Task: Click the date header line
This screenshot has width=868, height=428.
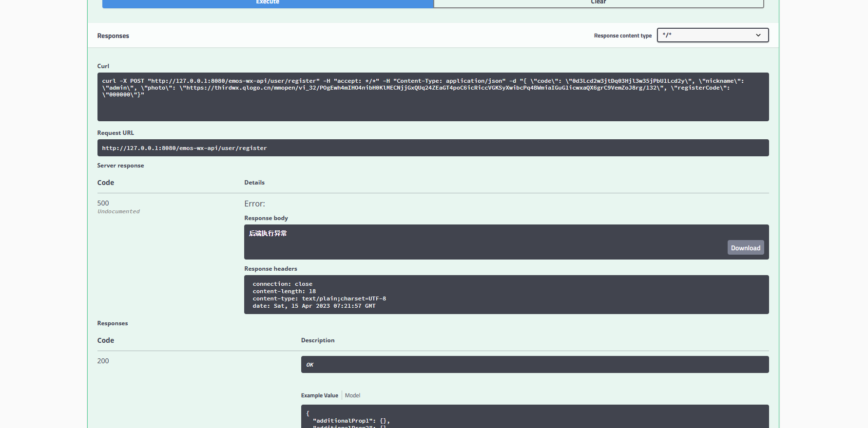Action: click(314, 306)
